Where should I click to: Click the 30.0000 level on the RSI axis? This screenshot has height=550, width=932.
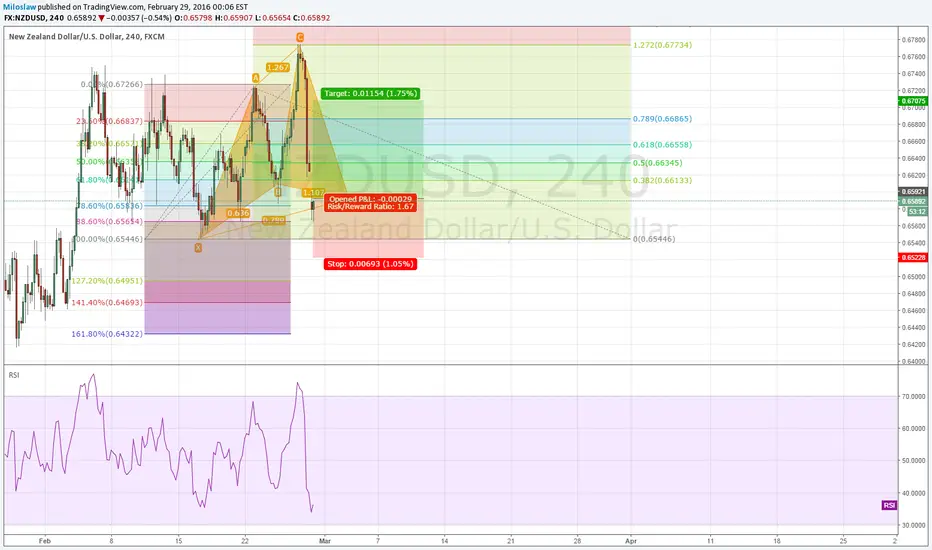[x=913, y=526]
